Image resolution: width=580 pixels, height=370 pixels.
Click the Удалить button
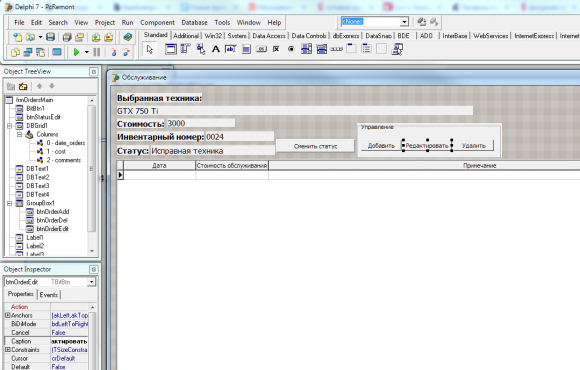(473, 146)
